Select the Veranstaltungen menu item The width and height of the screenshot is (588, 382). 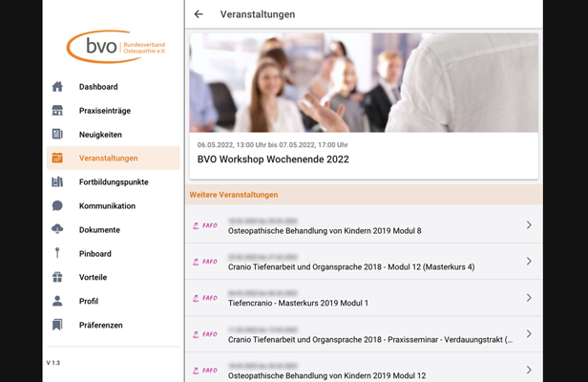(x=114, y=158)
